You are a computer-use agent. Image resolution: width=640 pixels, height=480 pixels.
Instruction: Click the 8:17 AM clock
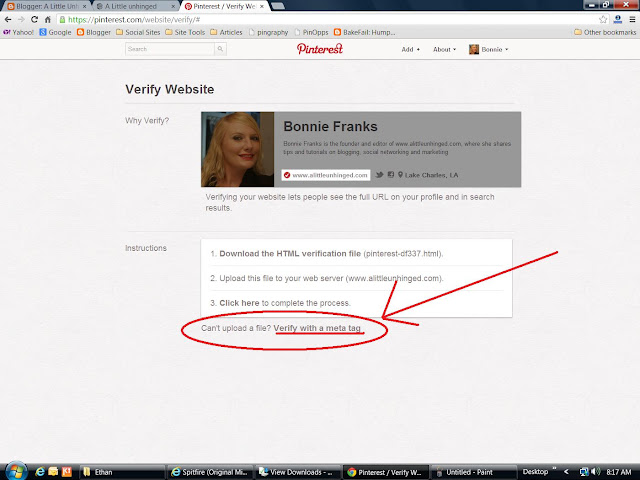[x=618, y=472]
